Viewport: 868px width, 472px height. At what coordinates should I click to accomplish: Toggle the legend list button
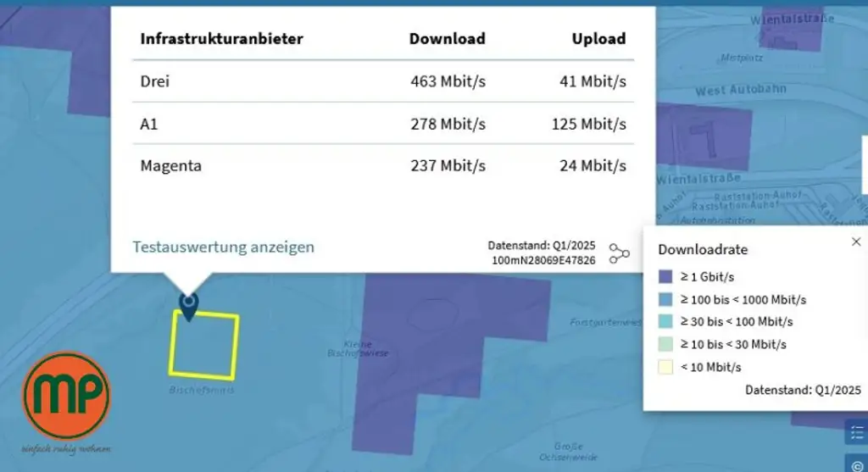coord(855,432)
